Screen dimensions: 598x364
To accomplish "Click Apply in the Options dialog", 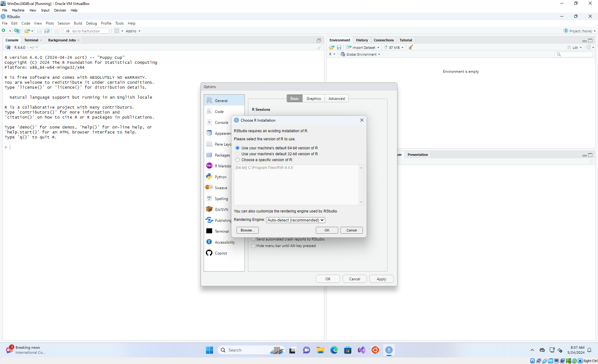I will [381, 279].
